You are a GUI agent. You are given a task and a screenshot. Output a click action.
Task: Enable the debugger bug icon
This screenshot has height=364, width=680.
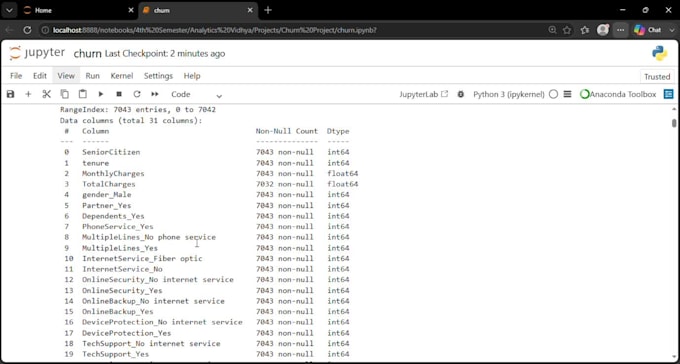(x=461, y=94)
